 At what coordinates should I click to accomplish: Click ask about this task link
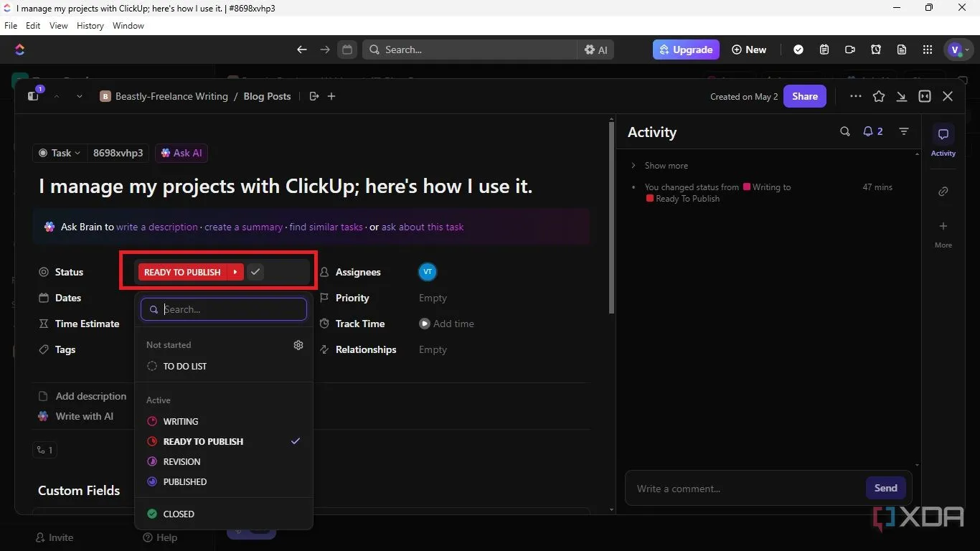423,227
